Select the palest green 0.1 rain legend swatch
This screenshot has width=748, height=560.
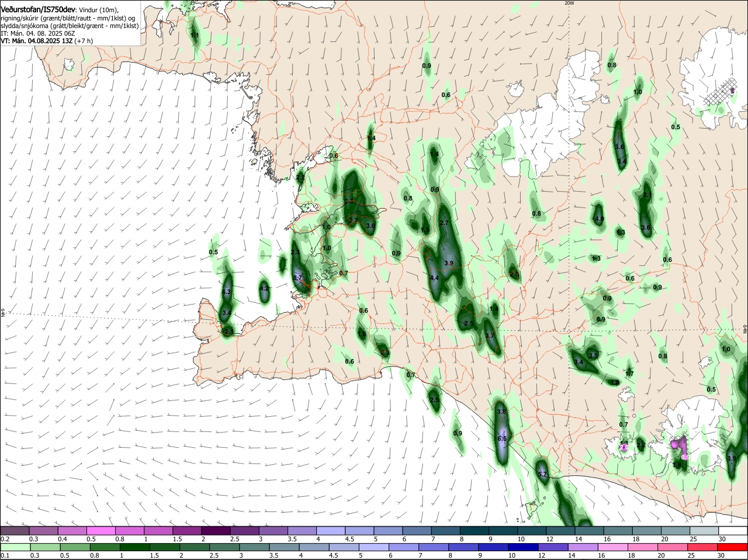coord(15,547)
